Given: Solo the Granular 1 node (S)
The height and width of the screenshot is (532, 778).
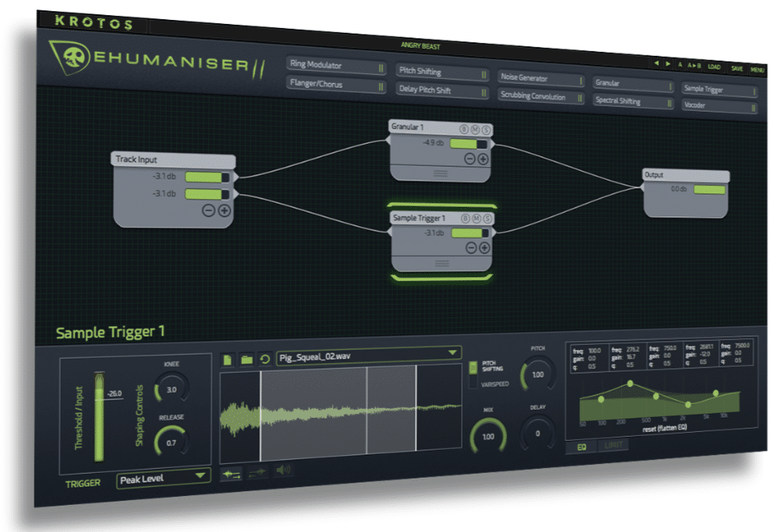Looking at the screenshot, I should point(486,130).
